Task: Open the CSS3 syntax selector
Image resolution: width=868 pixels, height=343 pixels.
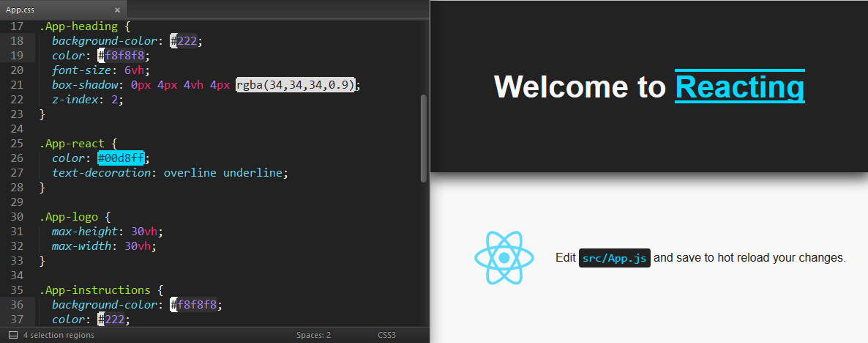Action: (386, 335)
